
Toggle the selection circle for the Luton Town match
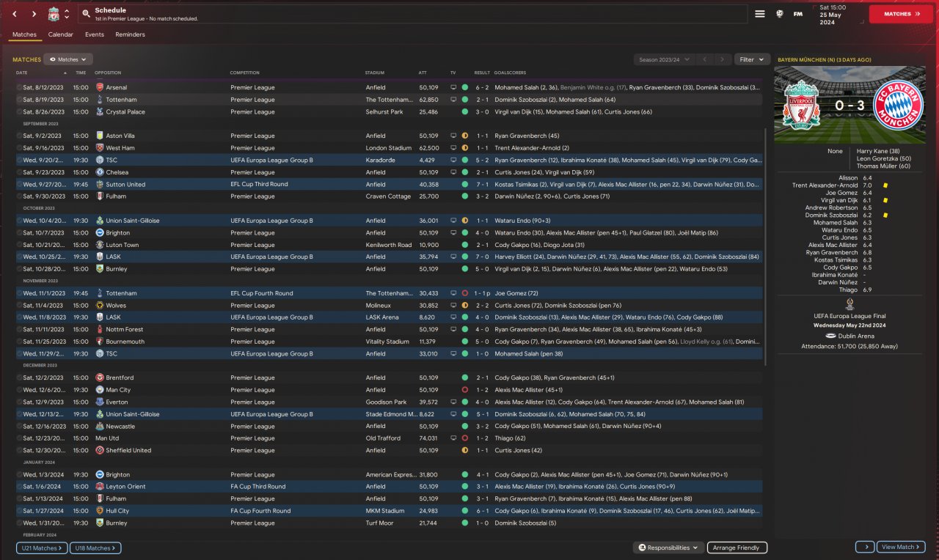point(19,245)
